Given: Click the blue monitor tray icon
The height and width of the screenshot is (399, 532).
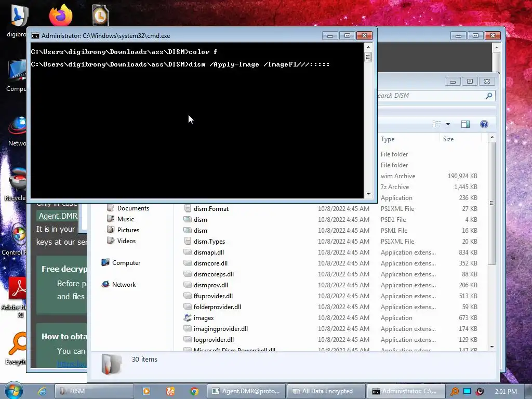Looking at the screenshot, I should [x=467, y=391].
